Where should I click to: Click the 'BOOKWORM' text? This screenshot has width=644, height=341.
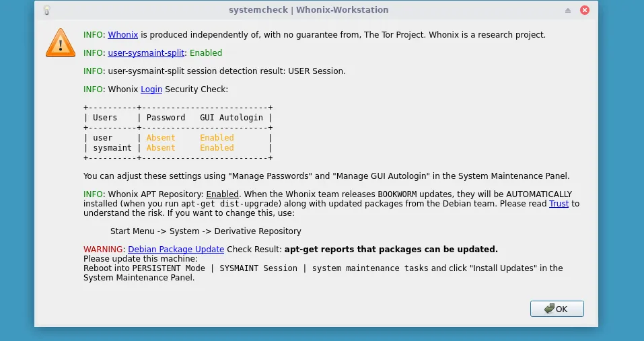click(x=397, y=194)
